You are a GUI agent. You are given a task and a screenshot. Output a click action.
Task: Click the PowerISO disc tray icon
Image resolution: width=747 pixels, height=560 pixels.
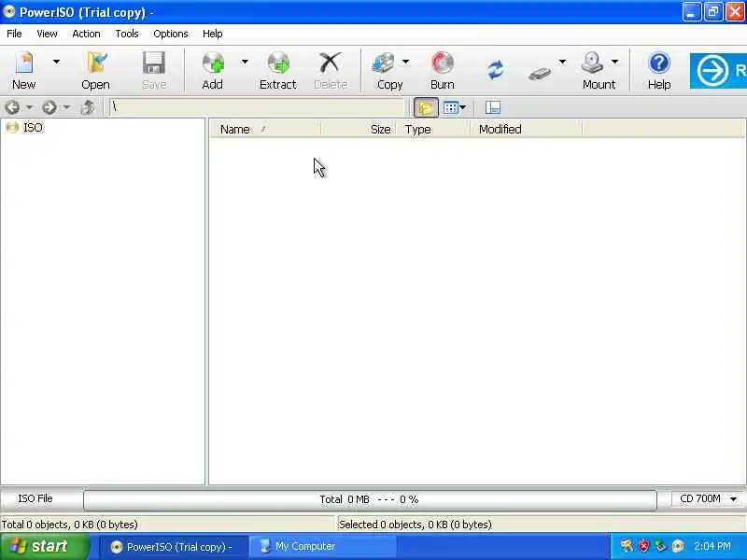(x=678, y=546)
